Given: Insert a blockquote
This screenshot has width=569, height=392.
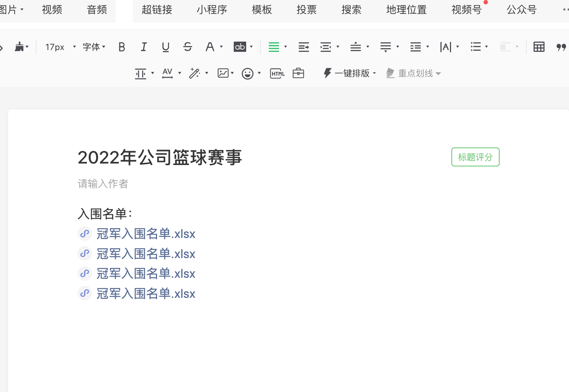Looking at the screenshot, I should 561,47.
